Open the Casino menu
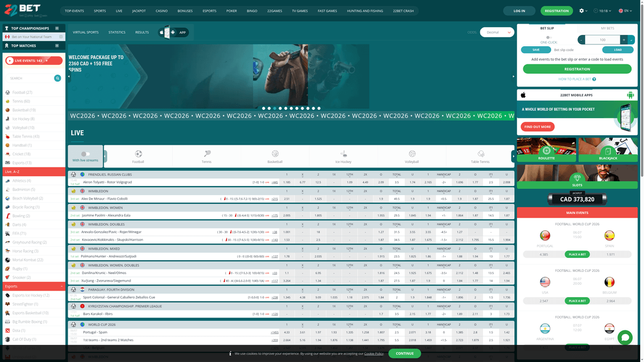 tap(162, 11)
